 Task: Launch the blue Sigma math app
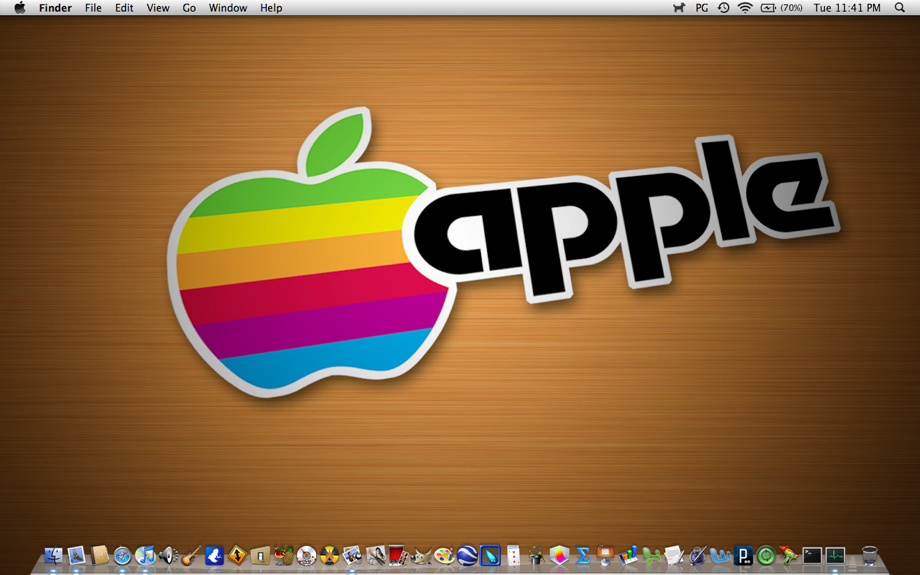point(582,555)
